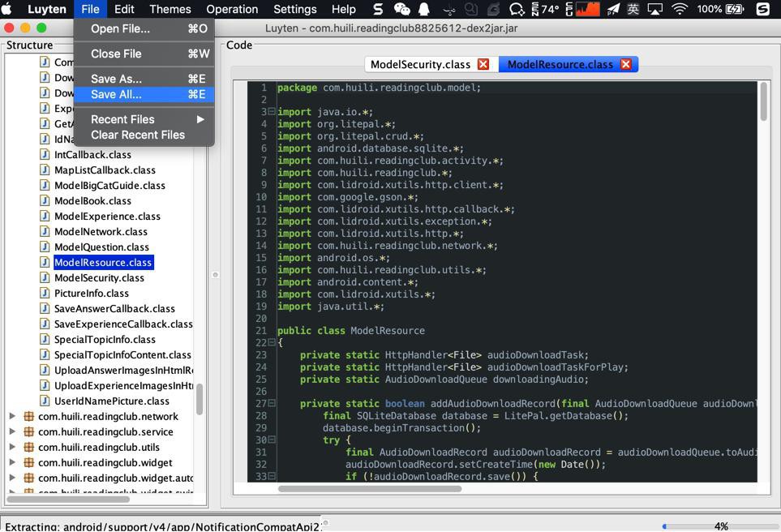Expand the com.huili.readingclub.network package
The image size is (781, 532).
(x=12, y=416)
